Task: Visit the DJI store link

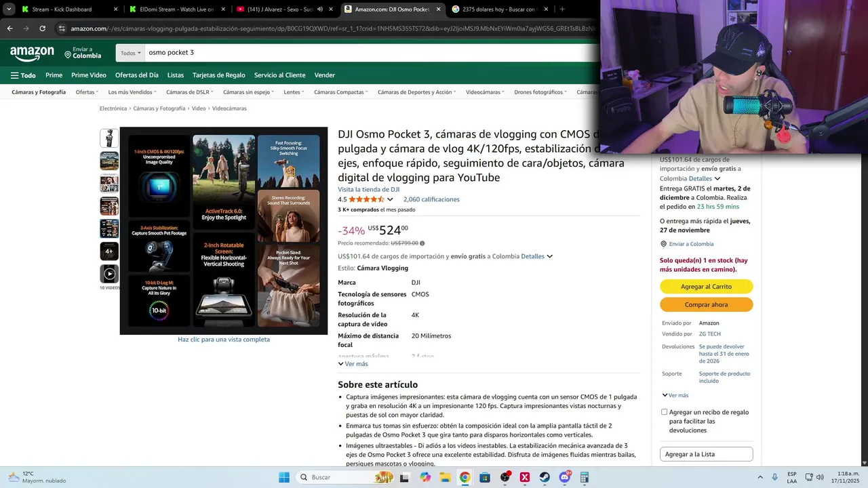Action: [369, 190]
